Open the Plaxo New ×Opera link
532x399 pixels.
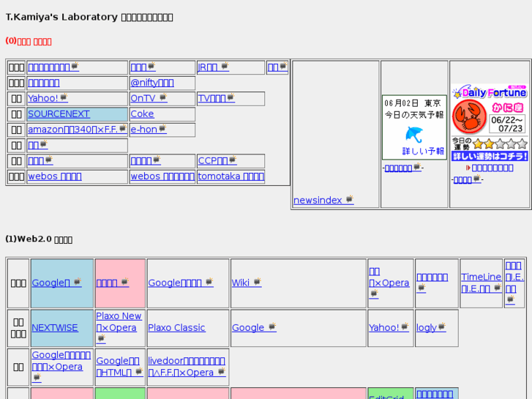tap(119, 328)
